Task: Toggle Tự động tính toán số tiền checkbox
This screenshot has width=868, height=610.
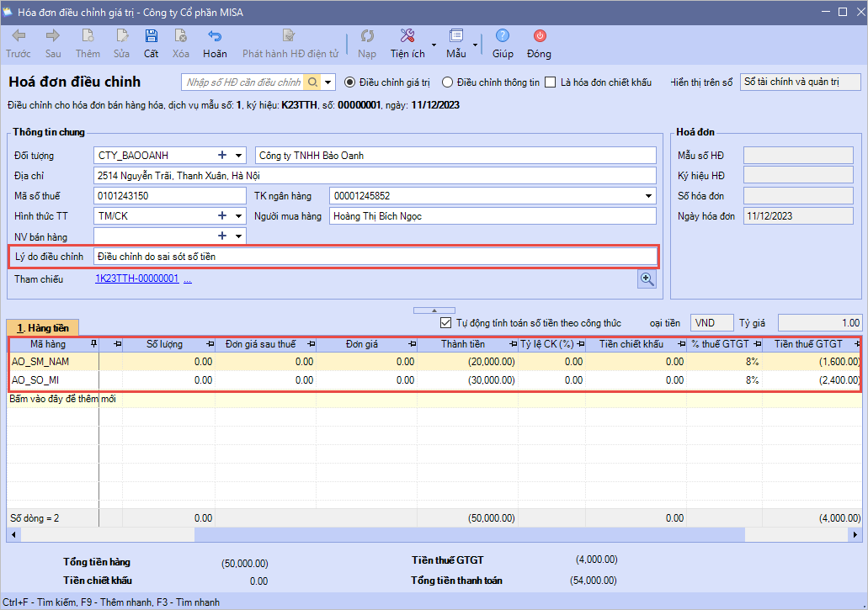Action: 446,322
